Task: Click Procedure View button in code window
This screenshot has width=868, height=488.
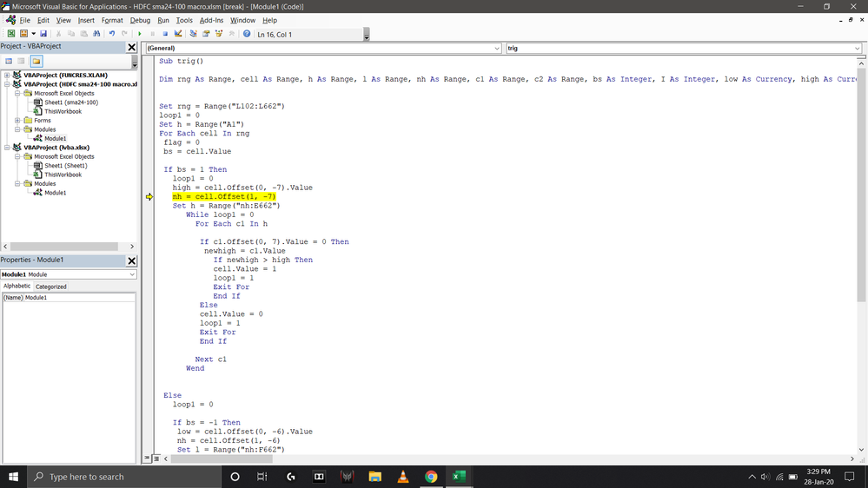Action: tap(147, 458)
